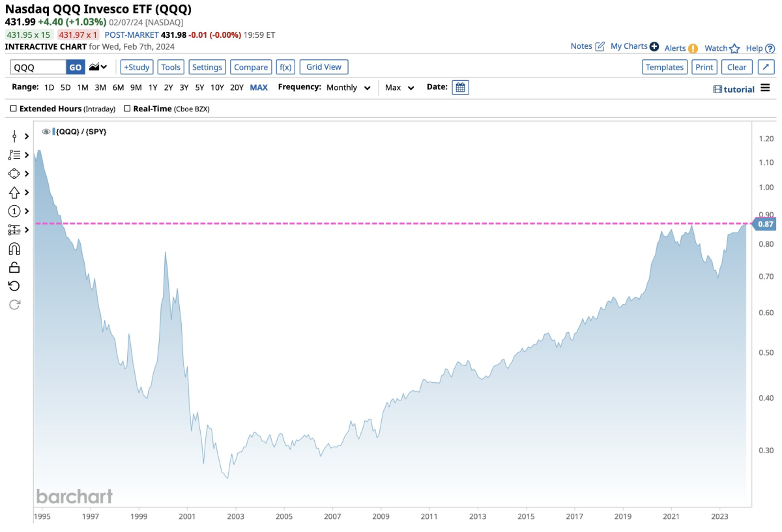Switch range to 1D
Screen dimensions: 782x532
(x=49, y=87)
